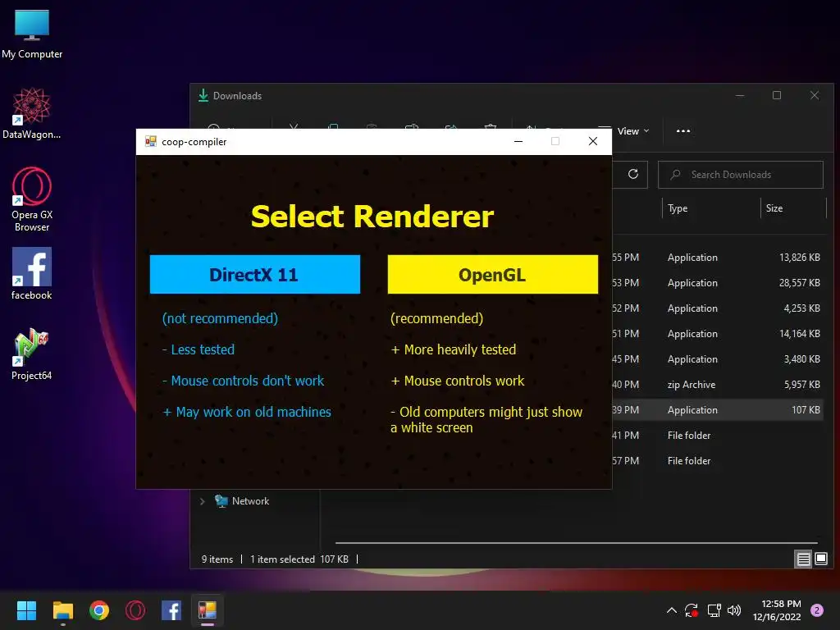Open the clock showing 12:58 PM

point(777,610)
